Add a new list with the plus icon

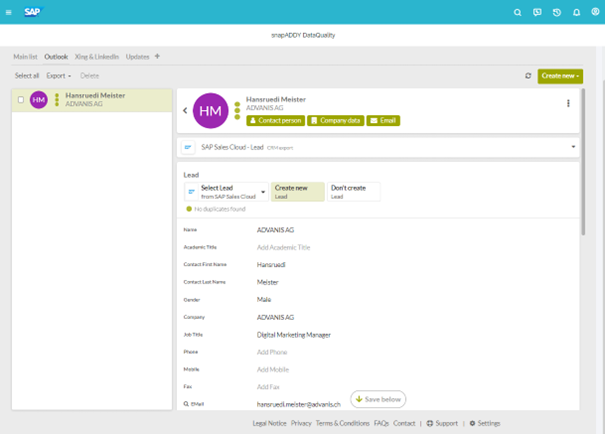[x=157, y=57]
